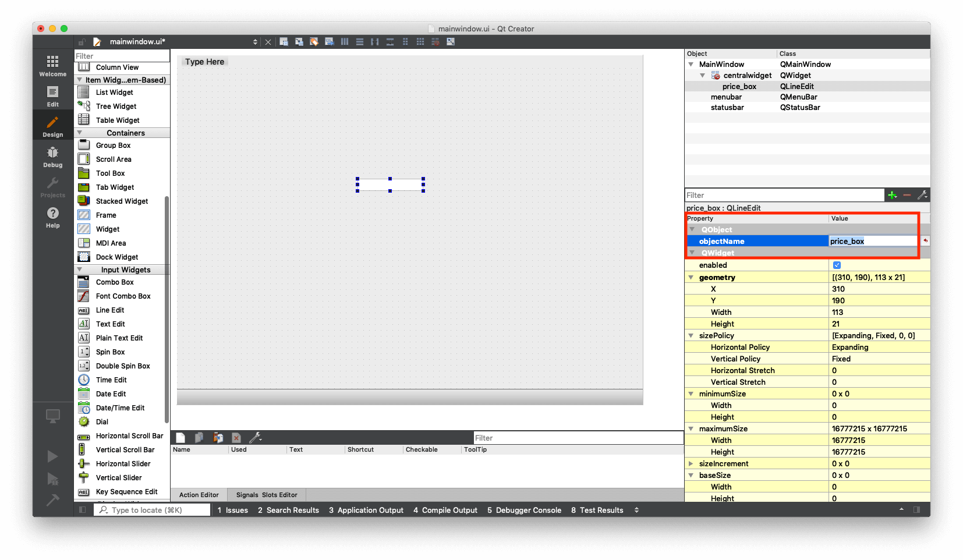Open the Compile Output pane
This screenshot has width=963, height=560.
445,511
